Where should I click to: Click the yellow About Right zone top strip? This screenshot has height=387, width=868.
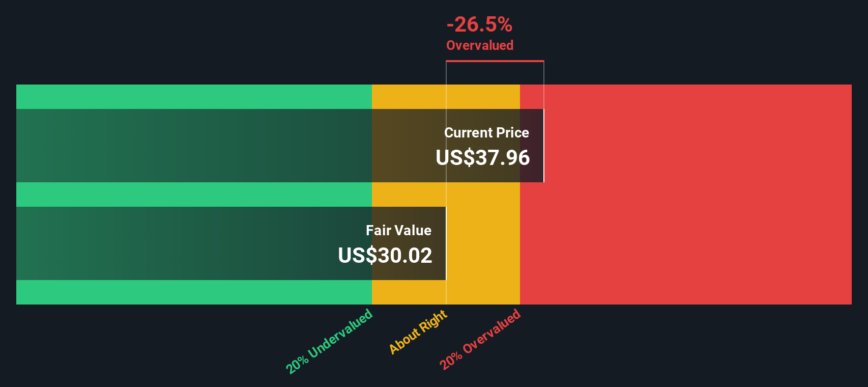tap(446, 97)
